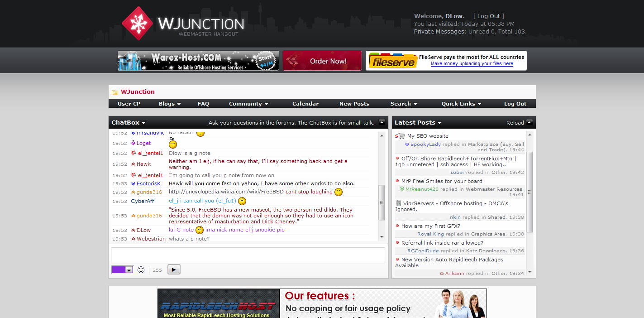The image size is (644, 318).
Task: Click the server icon beside ViprServers post
Action: [x=399, y=203]
